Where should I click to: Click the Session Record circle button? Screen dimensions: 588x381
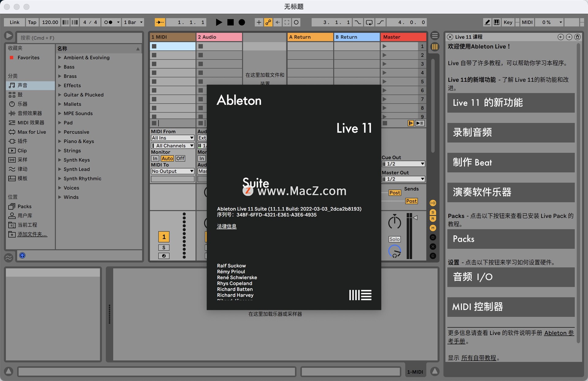pyautogui.click(x=296, y=22)
